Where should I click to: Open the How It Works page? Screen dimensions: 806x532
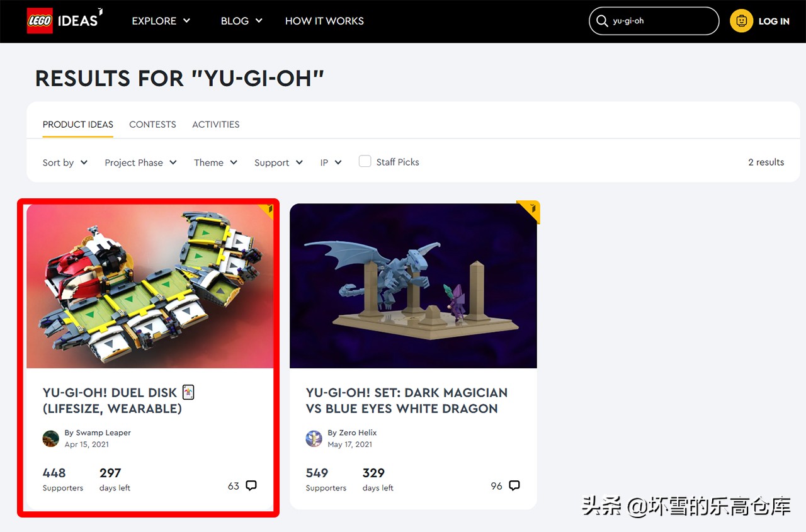pos(324,21)
